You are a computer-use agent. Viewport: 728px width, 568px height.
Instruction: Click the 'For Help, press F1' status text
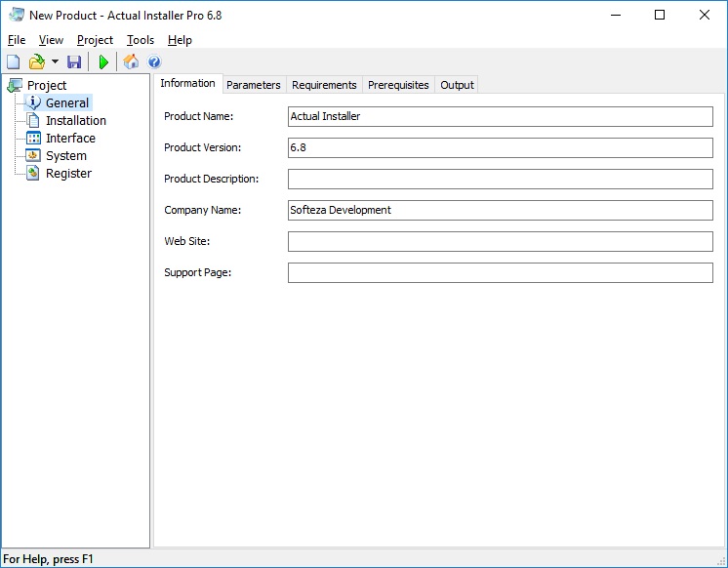pyautogui.click(x=48, y=558)
